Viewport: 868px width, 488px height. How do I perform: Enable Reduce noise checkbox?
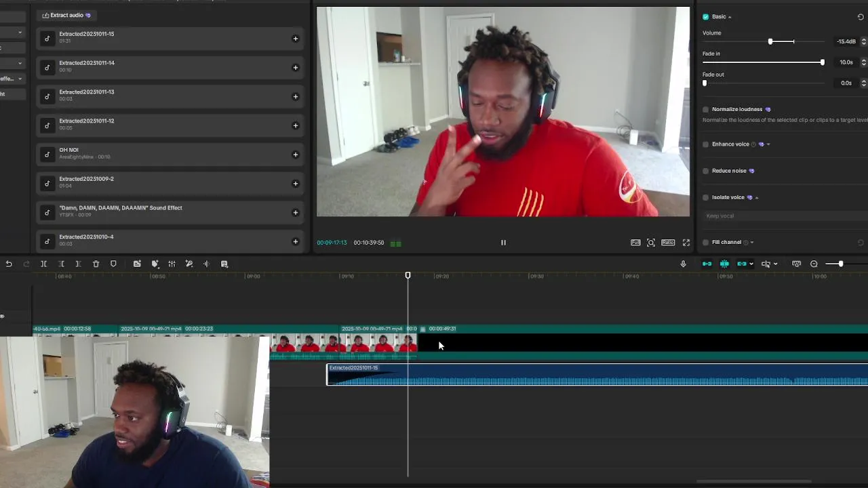point(706,171)
